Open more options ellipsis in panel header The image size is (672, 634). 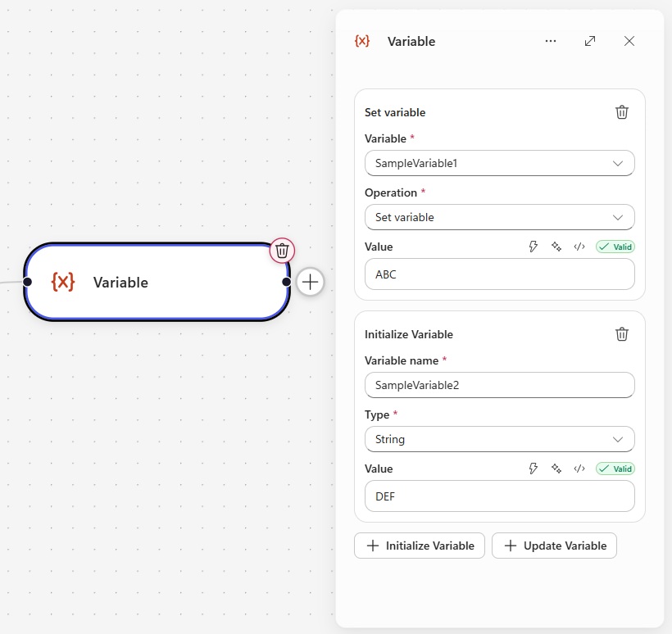coord(550,41)
